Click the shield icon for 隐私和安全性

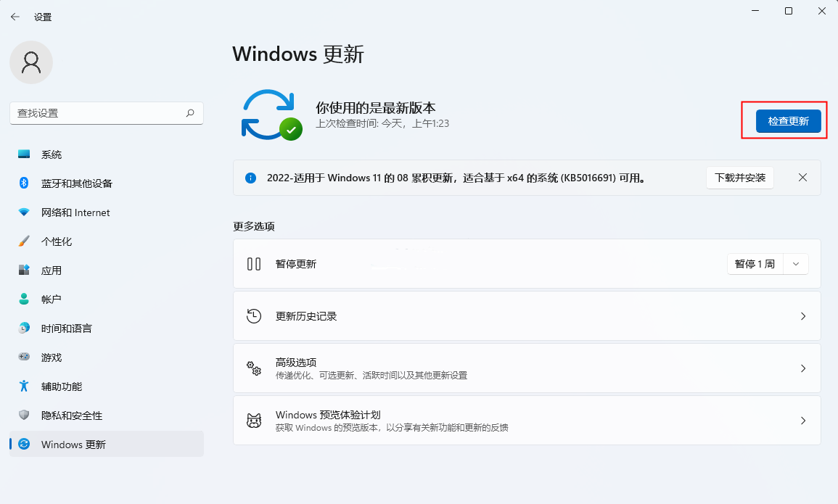pos(24,416)
